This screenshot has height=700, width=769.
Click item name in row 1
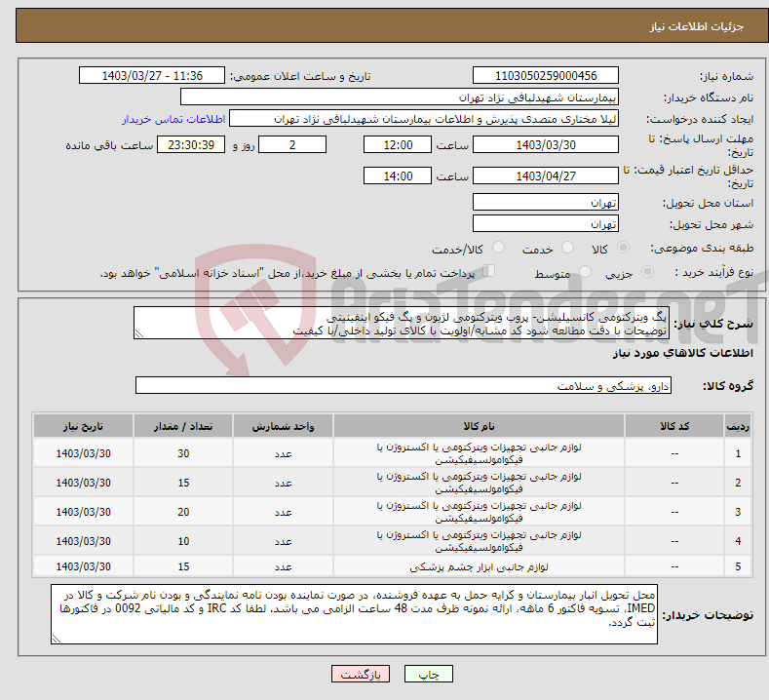pyautogui.click(x=479, y=453)
